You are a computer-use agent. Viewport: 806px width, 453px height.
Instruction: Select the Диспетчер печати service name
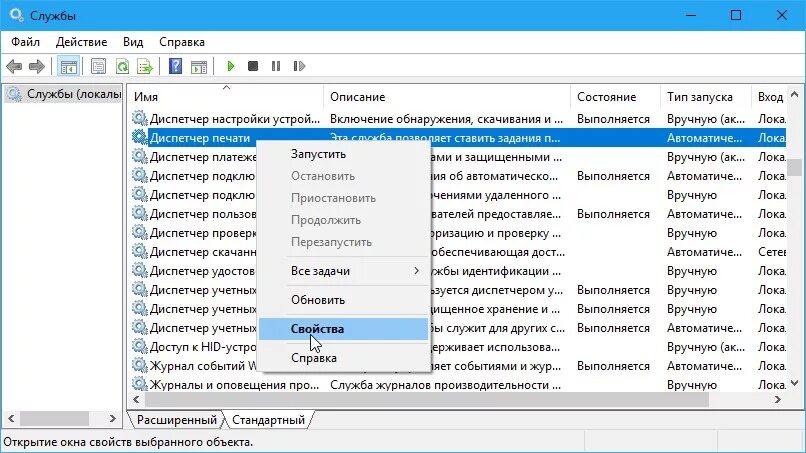coord(200,138)
